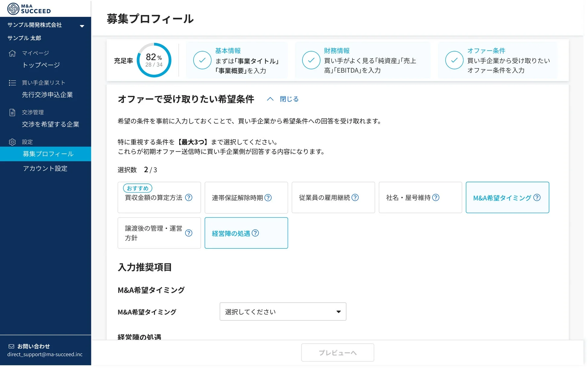This screenshot has height=368, width=588.
Task: Select the マイページ home icon
Action: pos(12,53)
